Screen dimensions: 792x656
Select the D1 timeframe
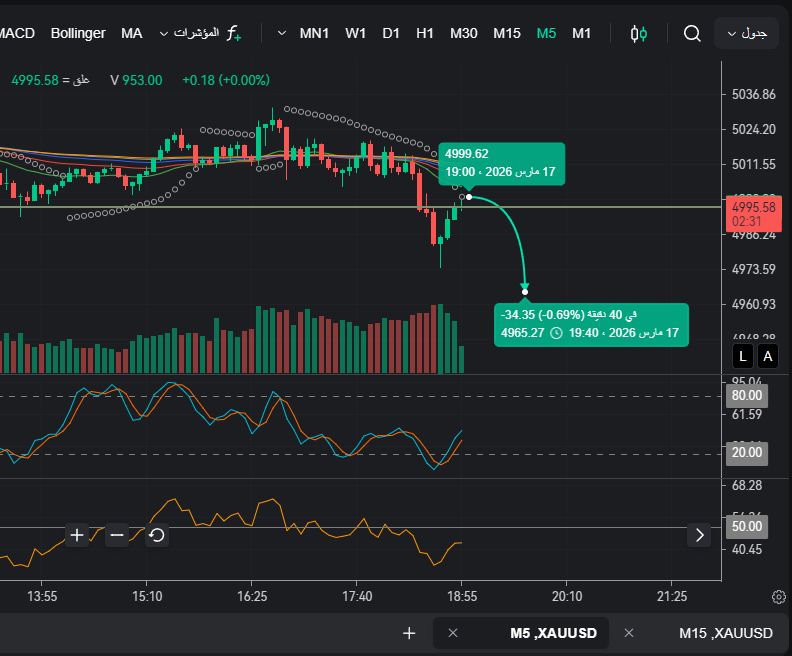coord(391,33)
